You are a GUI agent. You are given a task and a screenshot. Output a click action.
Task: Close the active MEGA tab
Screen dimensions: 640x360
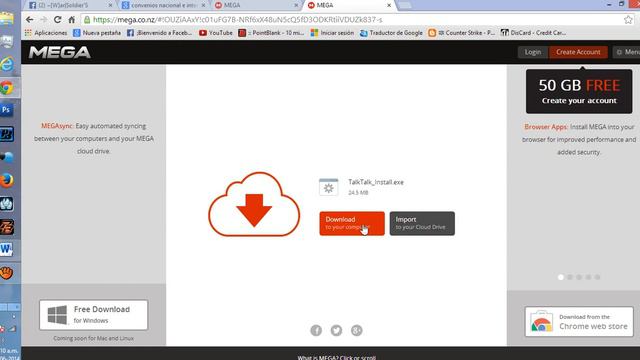tap(389, 5)
